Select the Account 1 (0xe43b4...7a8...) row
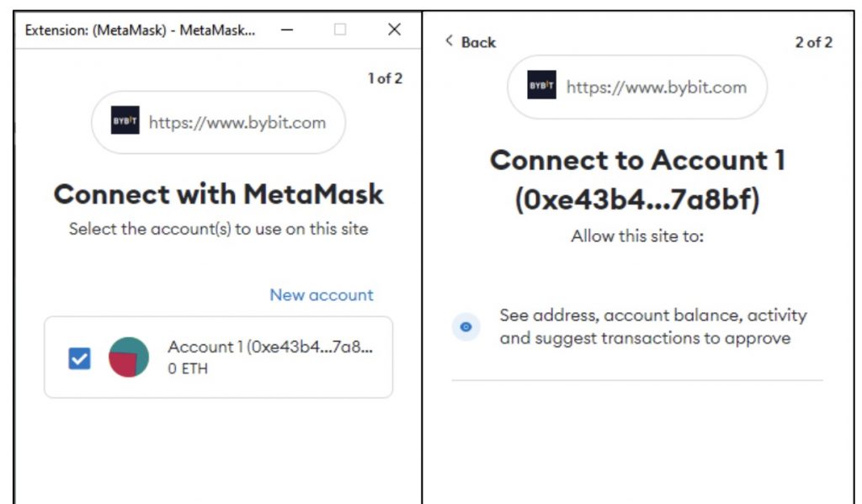Screen dimensions: 862x504 [x=218, y=358]
